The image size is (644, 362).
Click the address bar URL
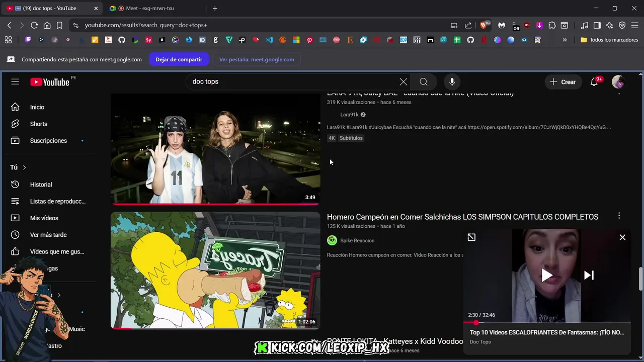click(x=146, y=25)
